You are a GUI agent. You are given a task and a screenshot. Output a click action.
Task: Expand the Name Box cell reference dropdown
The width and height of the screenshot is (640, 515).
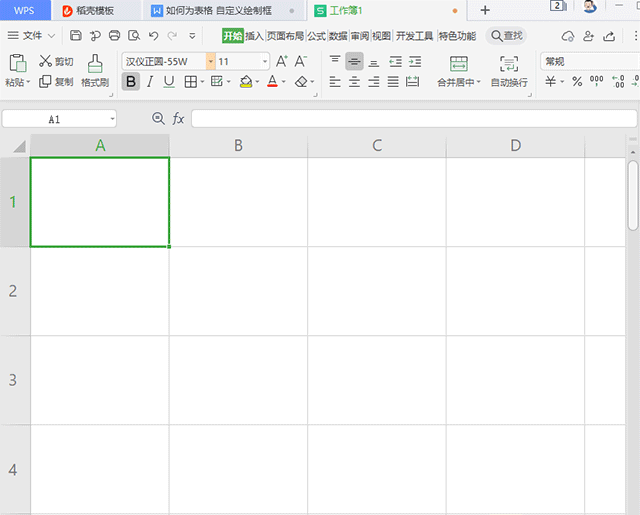(112, 119)
